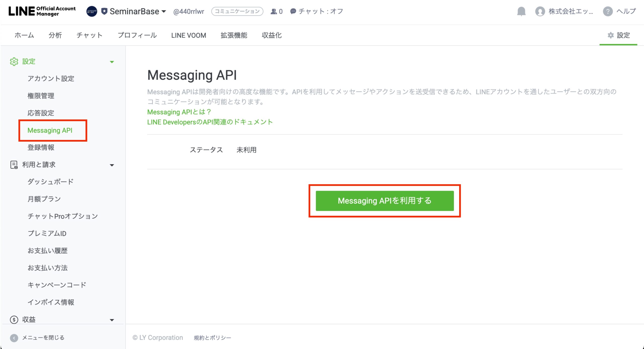The width and height of the screenshot is (644, 349).
Task: Collapse the 設定 sidebar section arrow
Action: 112,62
